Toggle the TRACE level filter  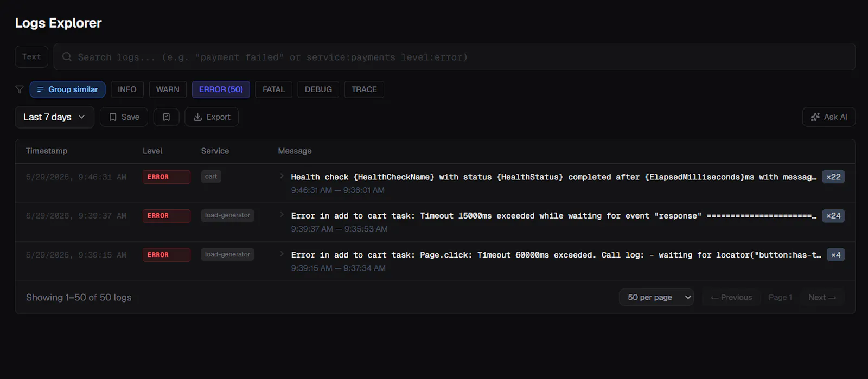click(364, 89)
